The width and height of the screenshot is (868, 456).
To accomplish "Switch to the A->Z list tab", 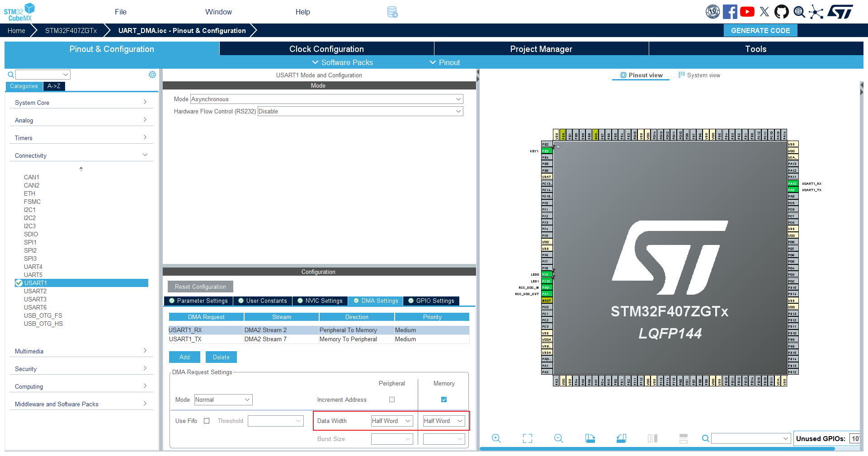I will 54,86.
